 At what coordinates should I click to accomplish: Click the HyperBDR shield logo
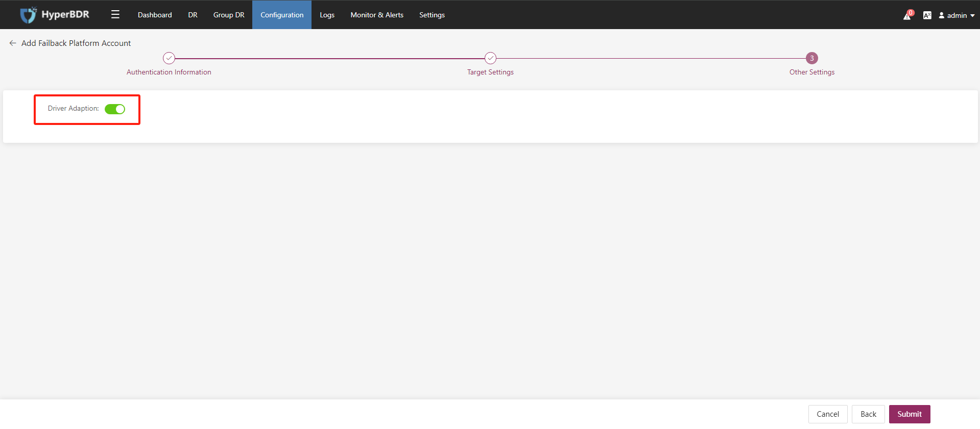pos(28,15)
